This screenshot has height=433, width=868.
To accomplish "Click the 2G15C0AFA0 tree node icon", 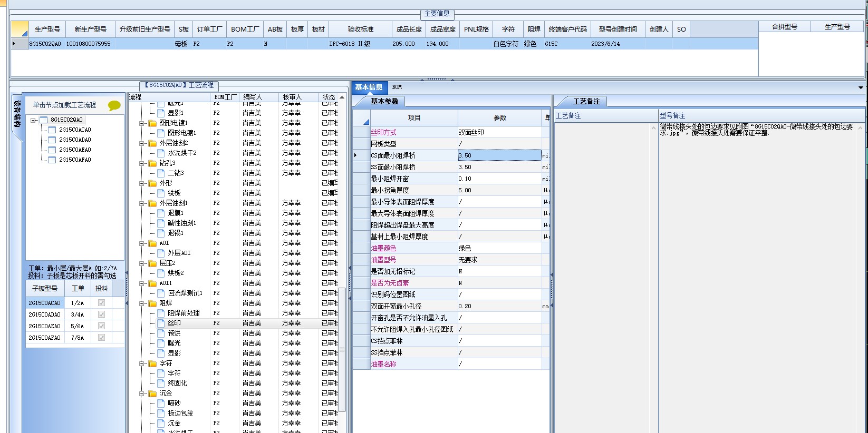I will coord(52,160).
